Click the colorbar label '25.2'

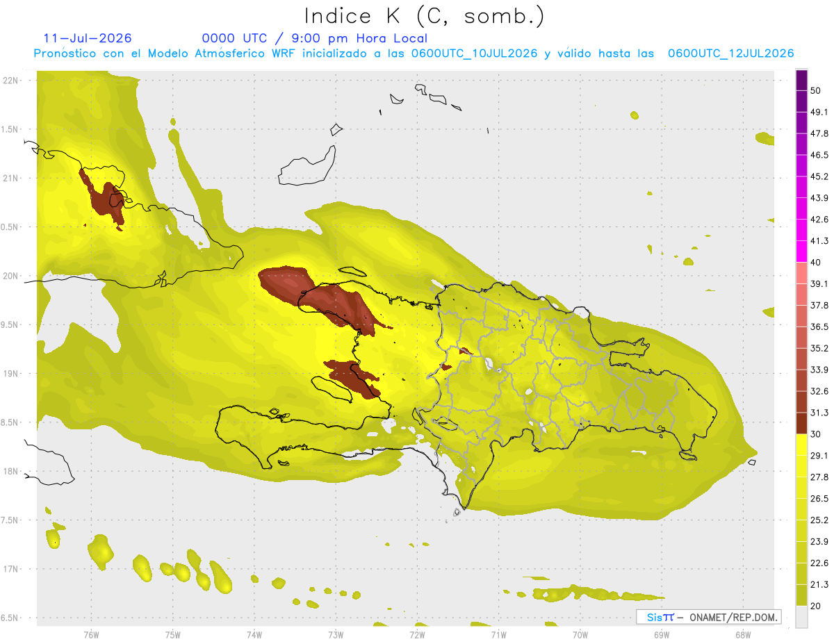coord(819,520)
